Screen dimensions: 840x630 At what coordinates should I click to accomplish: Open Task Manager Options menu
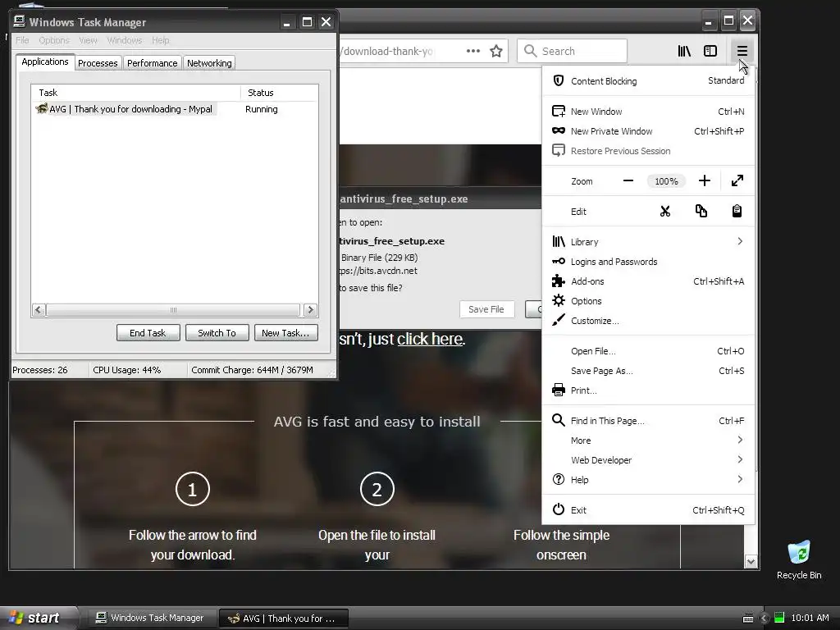(54, 40)
